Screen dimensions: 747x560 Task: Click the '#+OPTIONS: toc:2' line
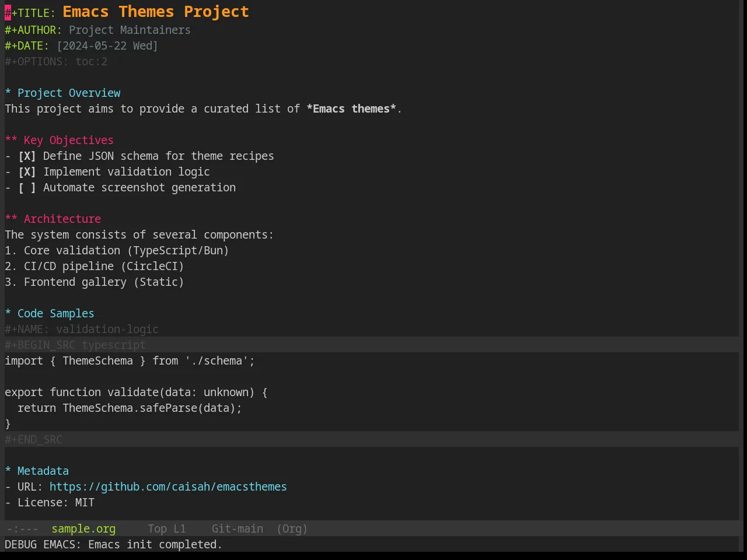pos(56,61)
